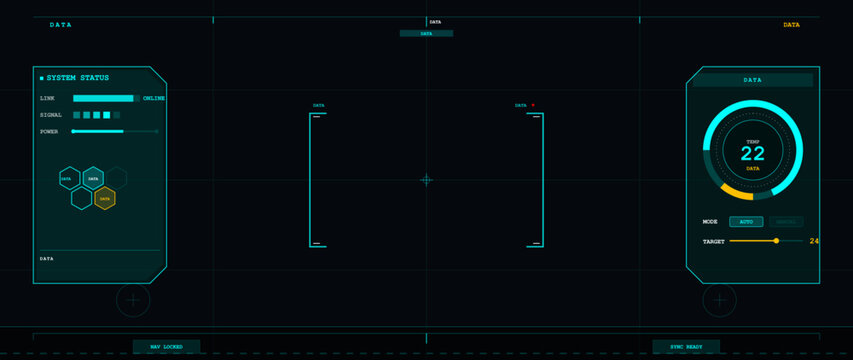
Task: Click the DATA text at System Status panel bottom
Action: tap(47, 259)
